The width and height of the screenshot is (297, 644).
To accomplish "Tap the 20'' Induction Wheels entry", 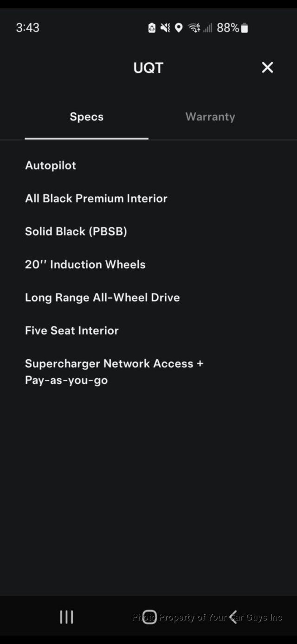I will click(x=85, y=264).
